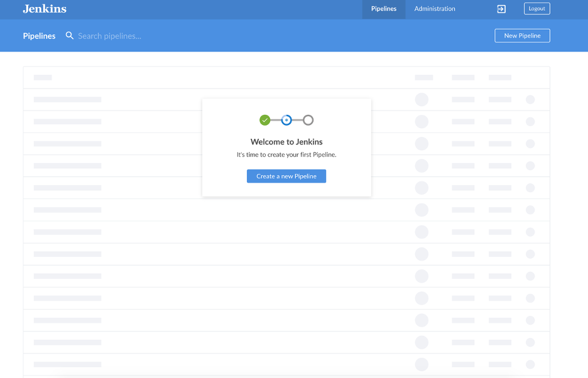Click the Welcome to Jenkins heading
The width and height of the screenshot is (588, 378).
point(286,142)
